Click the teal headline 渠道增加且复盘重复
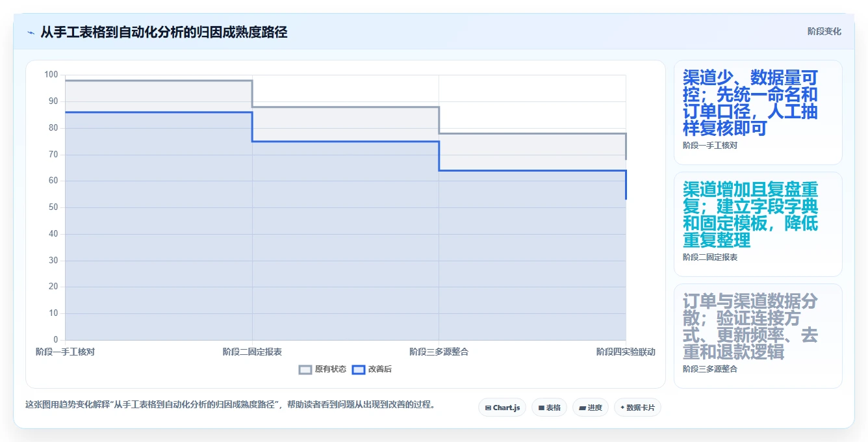Viewport: 868px width, 442px height. [750, 215]
